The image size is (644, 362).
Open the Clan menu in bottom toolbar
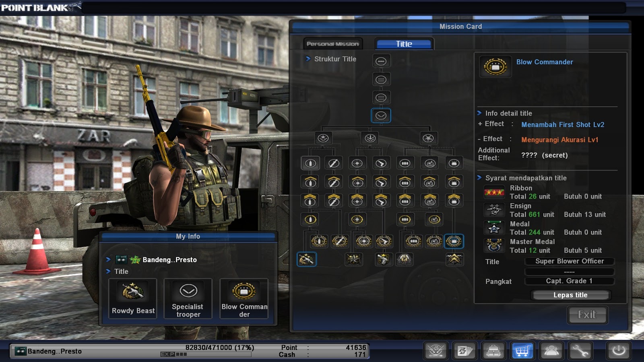(436, 351)
